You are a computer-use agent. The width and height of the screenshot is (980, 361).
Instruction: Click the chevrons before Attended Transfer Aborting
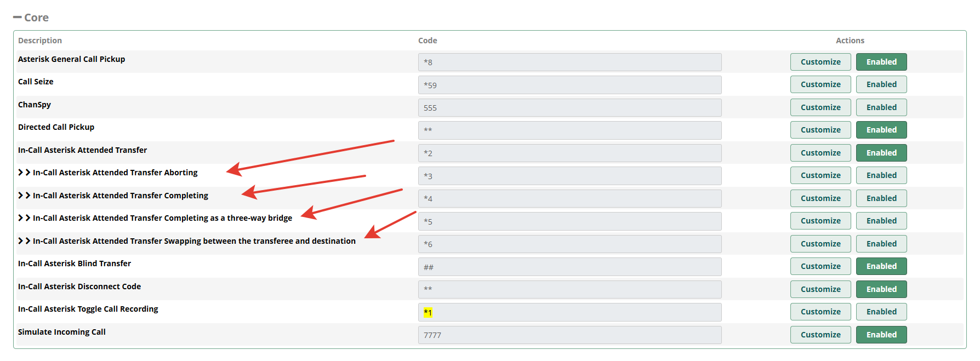(24, 173)
